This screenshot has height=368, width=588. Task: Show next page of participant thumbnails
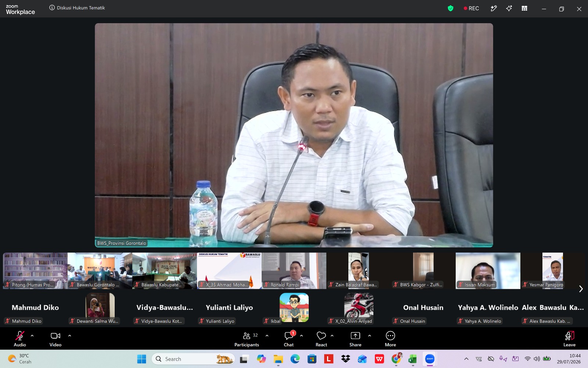pyautogui.click(x=581, y=289)
